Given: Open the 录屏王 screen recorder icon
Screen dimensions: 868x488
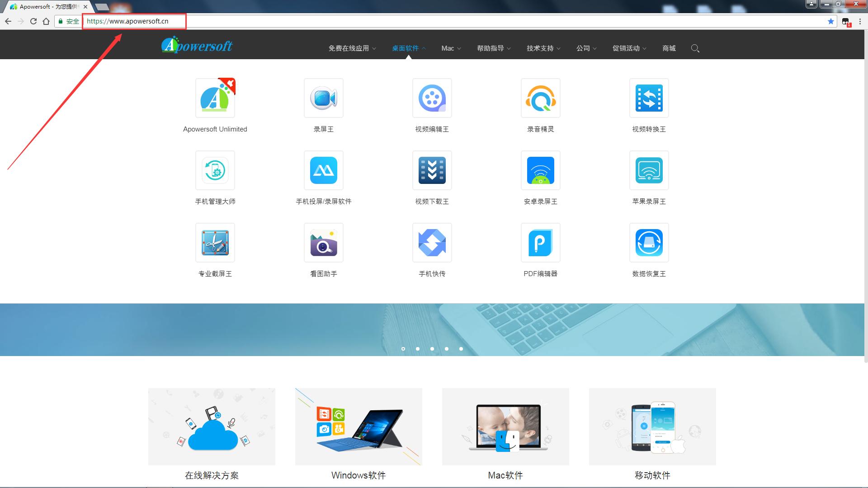Looking at the screenshot, I should click(x=323, y=98).
